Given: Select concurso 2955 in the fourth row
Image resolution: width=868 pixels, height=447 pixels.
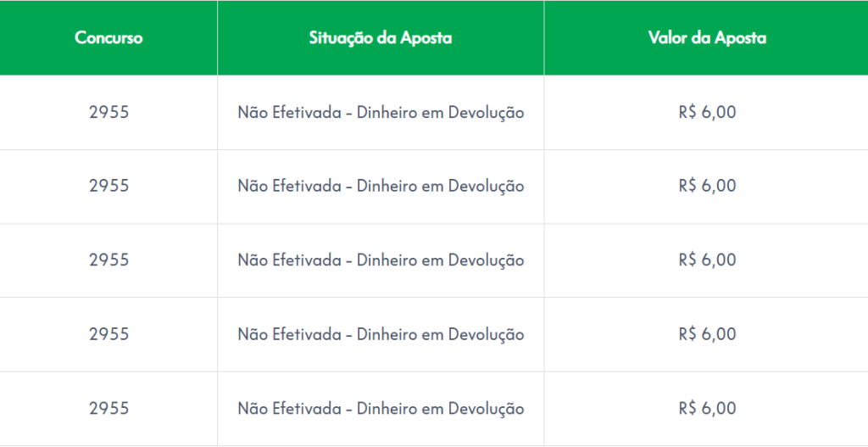Looking at the screenshot, I should 108,334.
